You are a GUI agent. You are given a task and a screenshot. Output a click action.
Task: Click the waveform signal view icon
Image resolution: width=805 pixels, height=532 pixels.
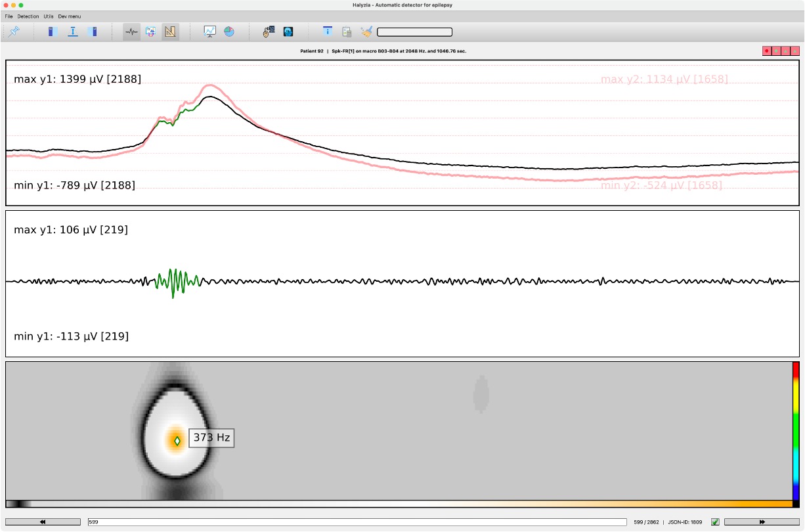coord(131,32)
